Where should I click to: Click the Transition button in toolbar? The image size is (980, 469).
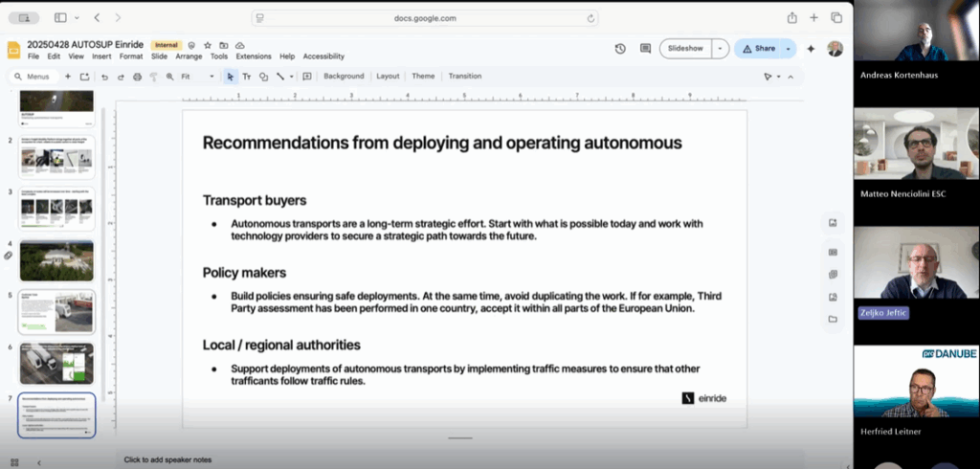(465, 77)
